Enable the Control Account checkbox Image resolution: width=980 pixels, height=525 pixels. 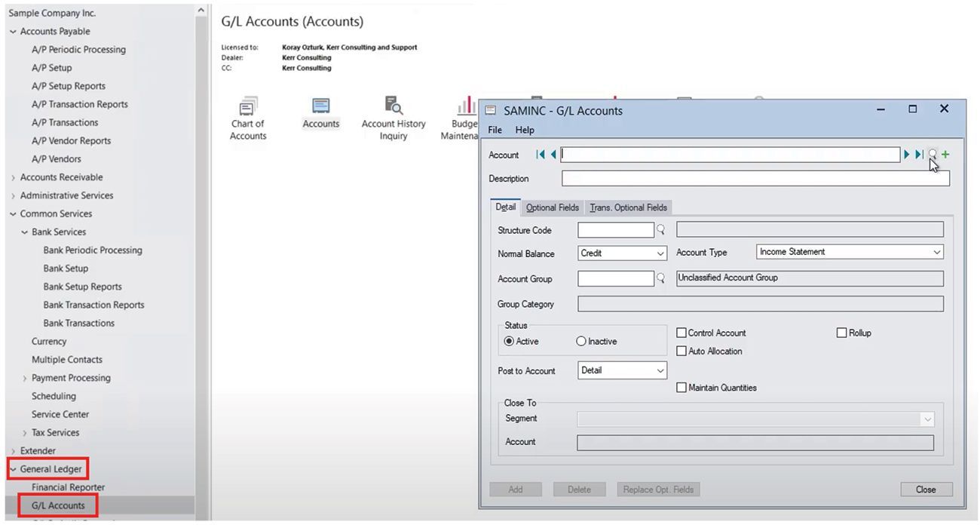point(681,333)
